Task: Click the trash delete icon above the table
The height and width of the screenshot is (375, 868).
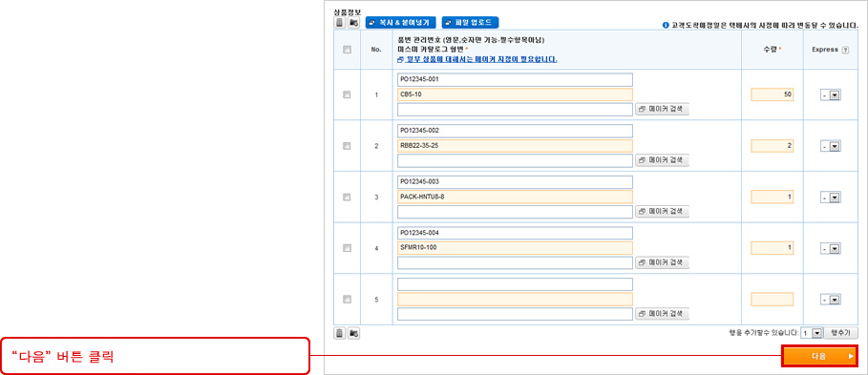Action: pos(339,23)
